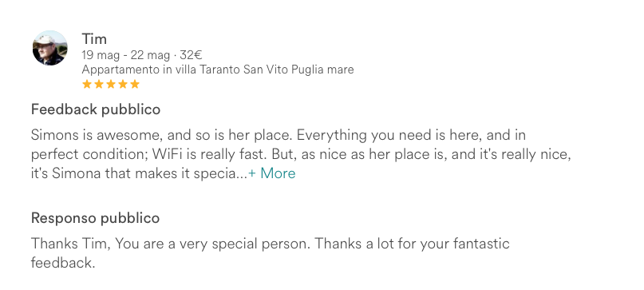The image size is (644, 290).
Task: Click the Feedback pubblico heading
Action: click(96, 109)
